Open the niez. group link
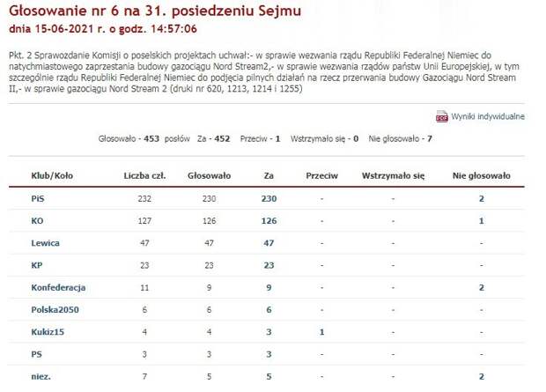The width and height of the screenshot is (546, 392). (41, 377)
